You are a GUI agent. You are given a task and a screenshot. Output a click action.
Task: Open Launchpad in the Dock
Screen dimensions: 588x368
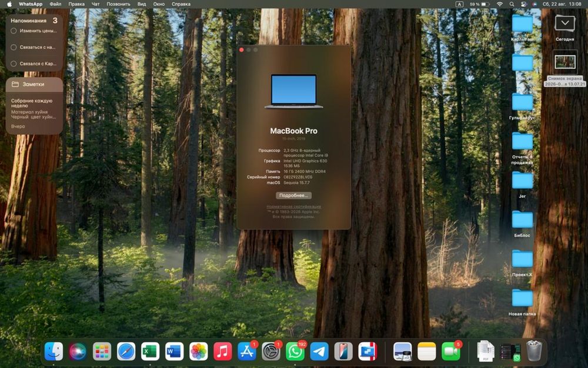pyautogui.click(x=102, y=352)
